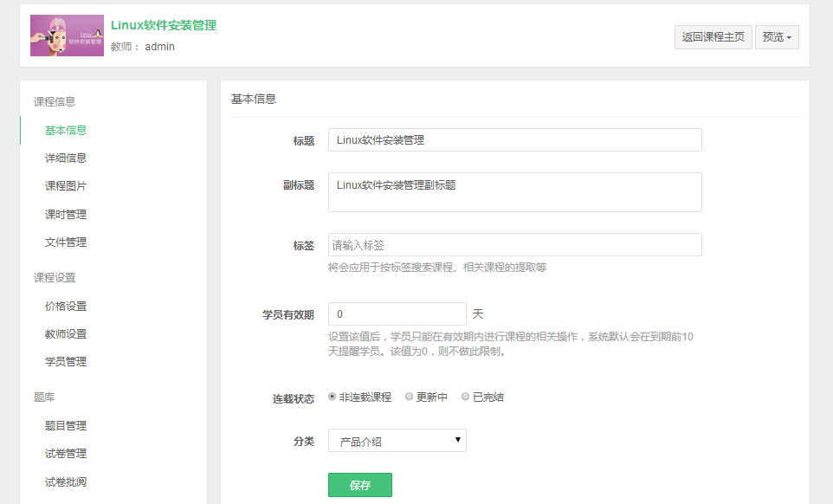Image resolution: width=833 pixels, height=504 pixels.
Task: Click the 基本信息 panel heading
Action: [254, 100]
